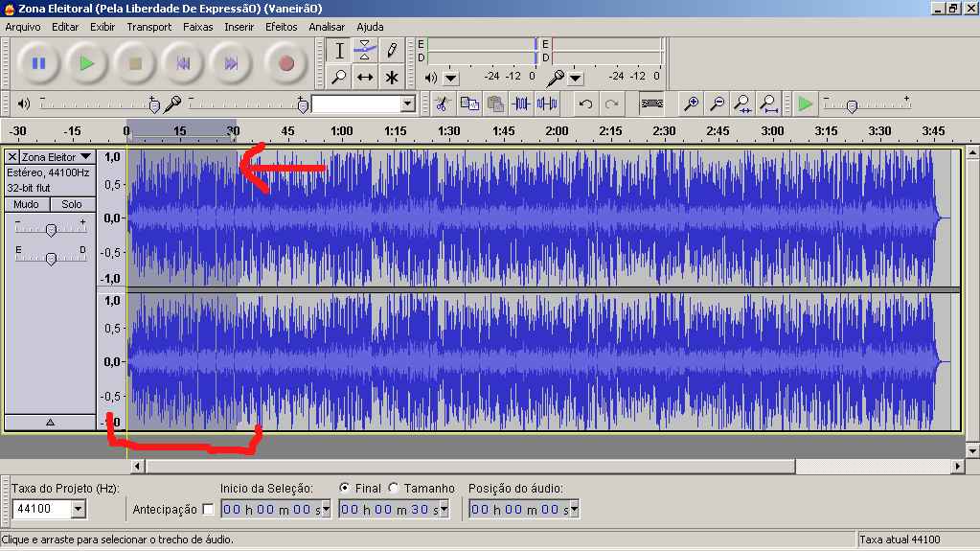Open the Transport menu
The image size is (980, 551).
[x=148, y=27]
